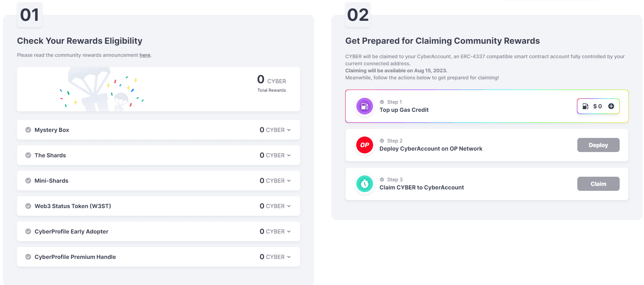Click the check circle icon beside Step 2

[382, 141]
